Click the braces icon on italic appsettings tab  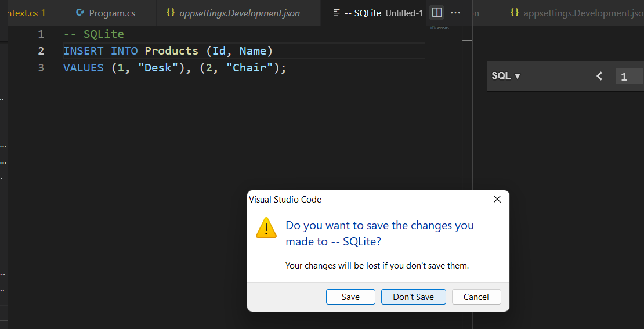click(x=171, y=13)
